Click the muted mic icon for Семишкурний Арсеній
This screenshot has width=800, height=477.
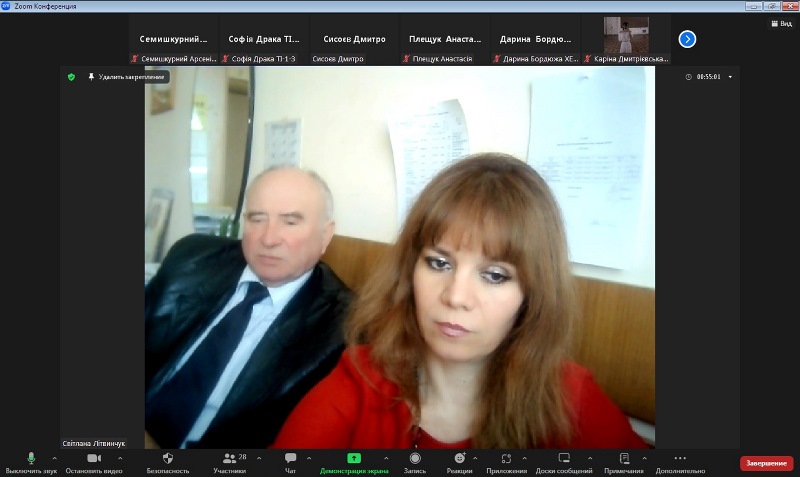point(135,59)
